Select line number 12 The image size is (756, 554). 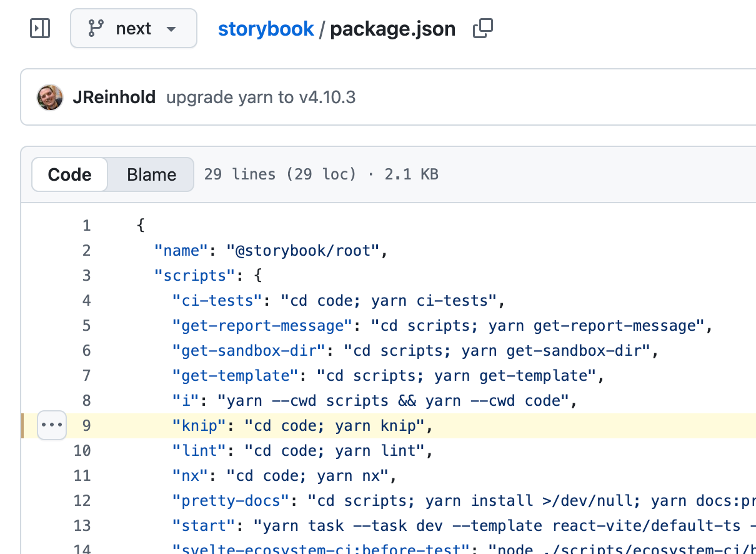tap(82, 500)
